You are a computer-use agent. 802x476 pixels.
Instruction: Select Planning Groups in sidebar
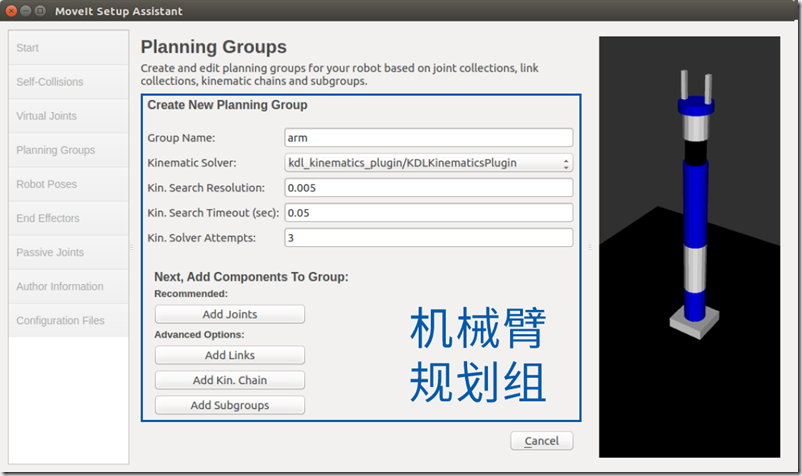pyautogui.click(x=69, y=150)
